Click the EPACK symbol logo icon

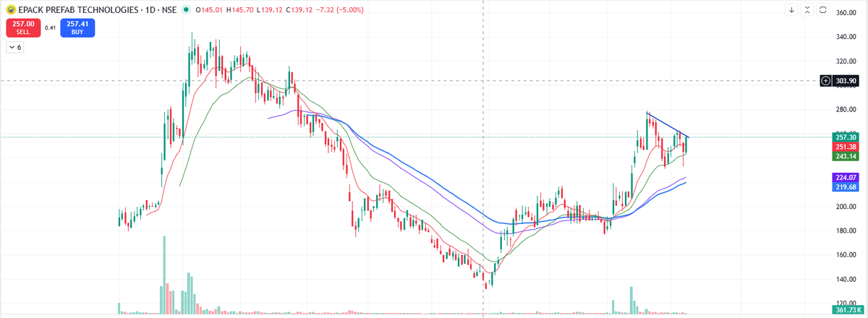tap(10, 10)
